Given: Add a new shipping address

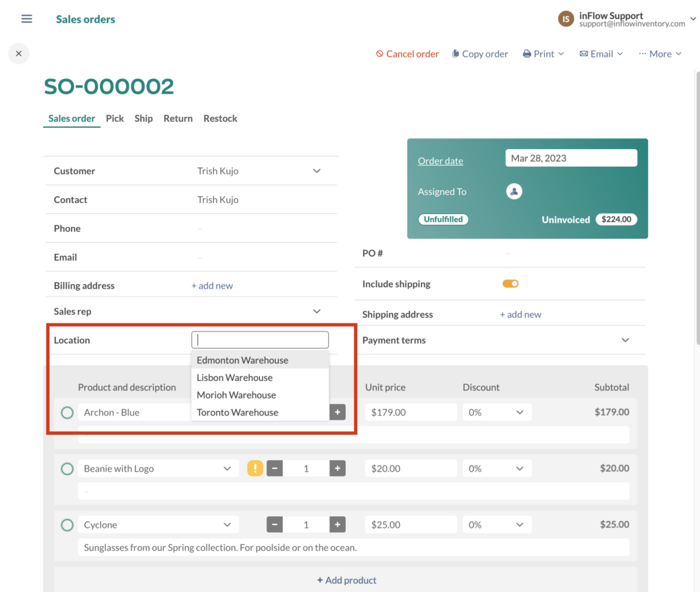Looking at the screenshot, I should (x=521, y=314).
